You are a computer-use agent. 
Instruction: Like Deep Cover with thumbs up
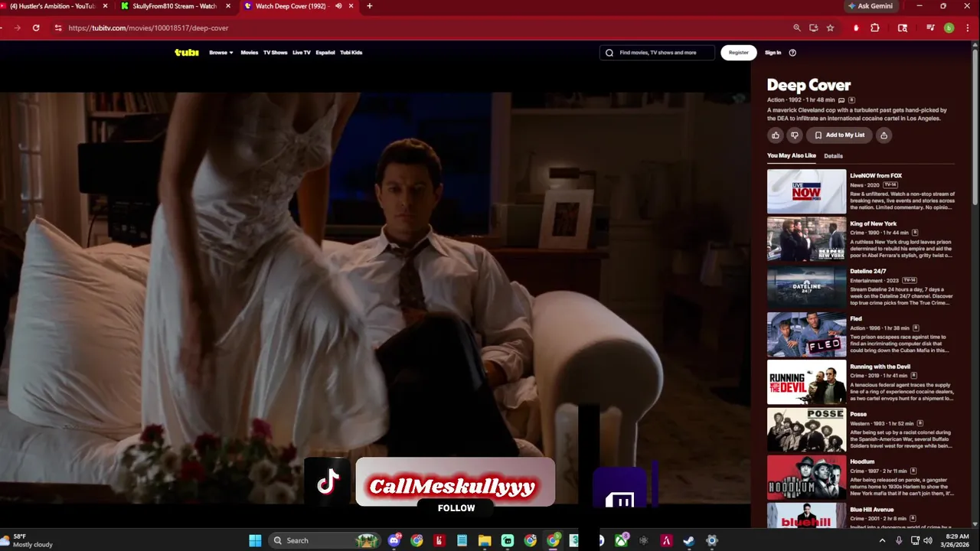coord(776,135)
